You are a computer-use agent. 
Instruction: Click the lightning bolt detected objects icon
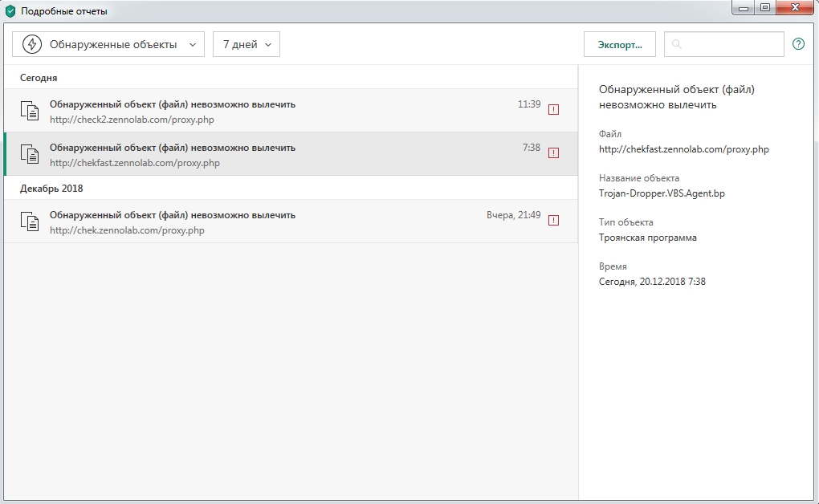[32, 44]
